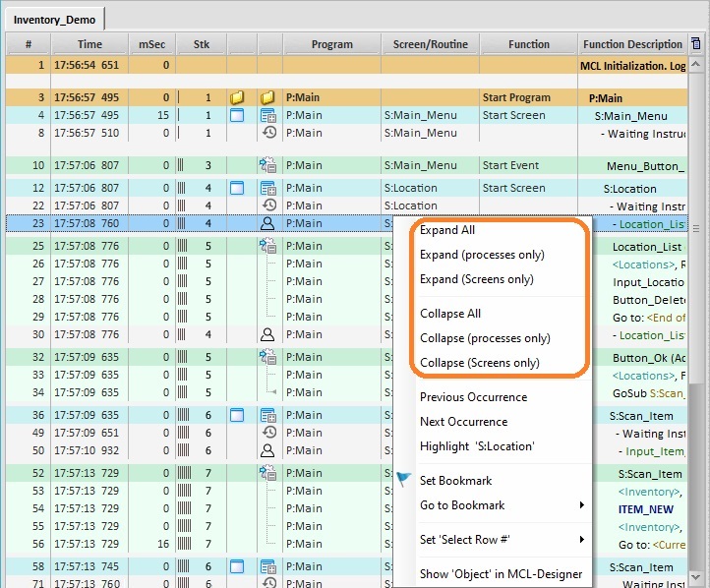Show 'Object' in MCL-Designer
The height and width of the screenshot is (588, 710).
(501, 574)
